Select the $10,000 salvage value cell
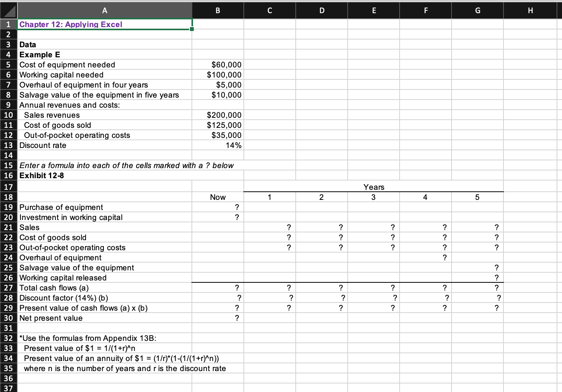 (217, 95)
